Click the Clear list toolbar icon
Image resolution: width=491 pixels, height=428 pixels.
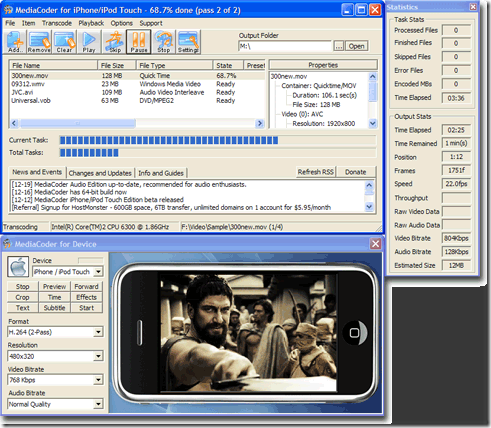point(64,42)
